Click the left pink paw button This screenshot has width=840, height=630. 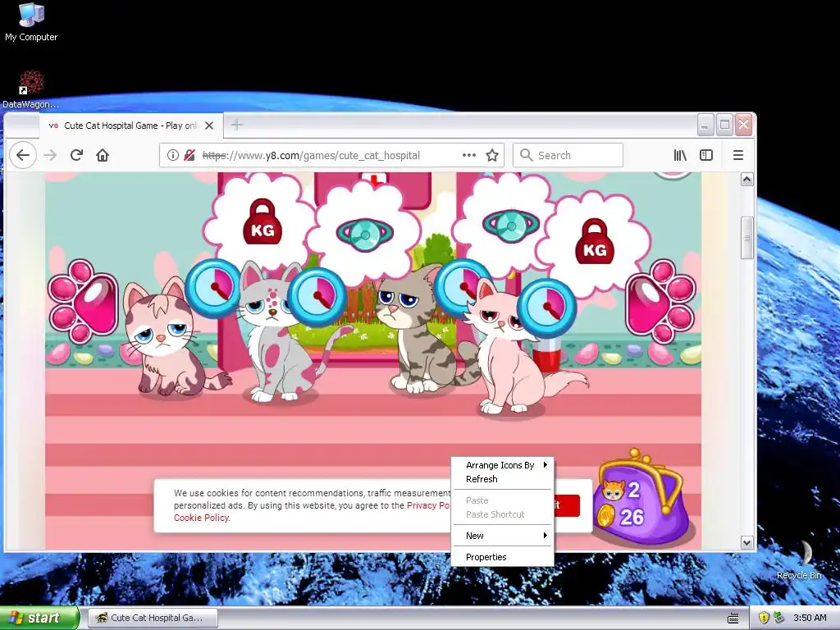pyautogui.click(x=83, y=300)
